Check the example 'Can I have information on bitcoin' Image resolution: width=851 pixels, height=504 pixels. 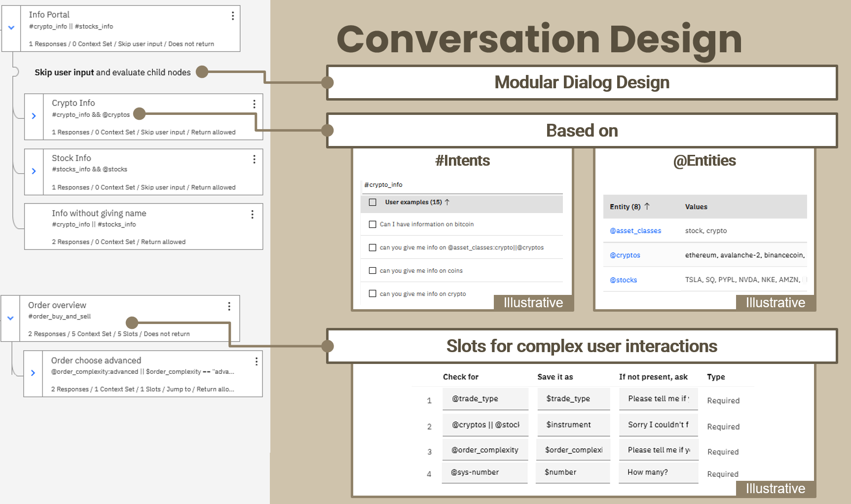372,224
